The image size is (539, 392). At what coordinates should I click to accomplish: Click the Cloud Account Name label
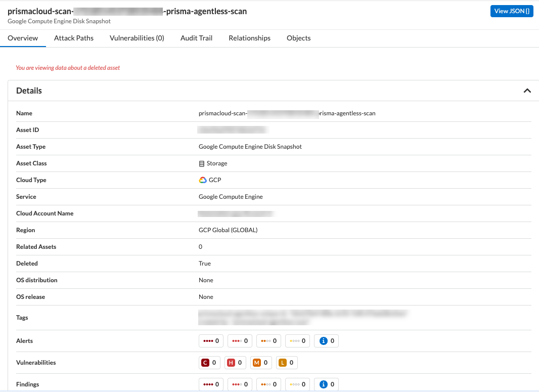point(44,213)
